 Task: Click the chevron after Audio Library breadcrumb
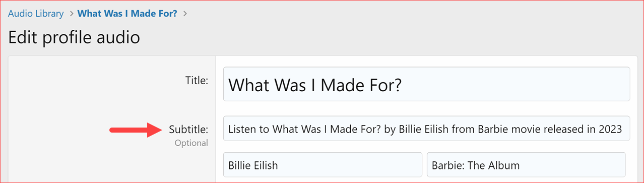71,14
